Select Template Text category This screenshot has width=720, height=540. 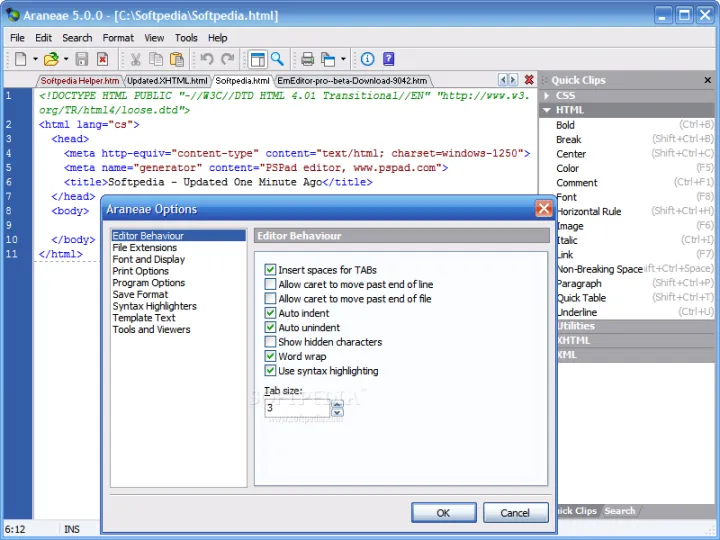(x=144, y=318)
